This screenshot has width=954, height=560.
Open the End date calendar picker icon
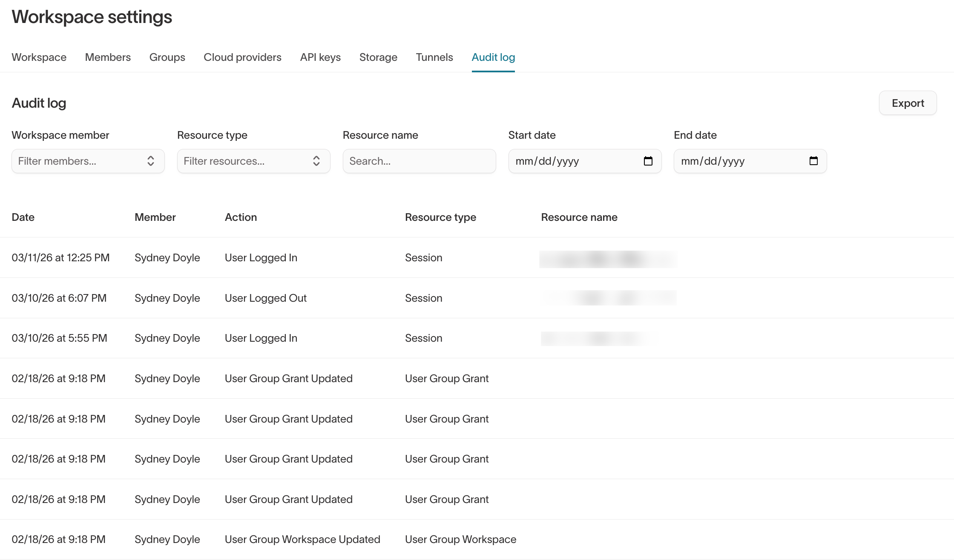point(813,161)
